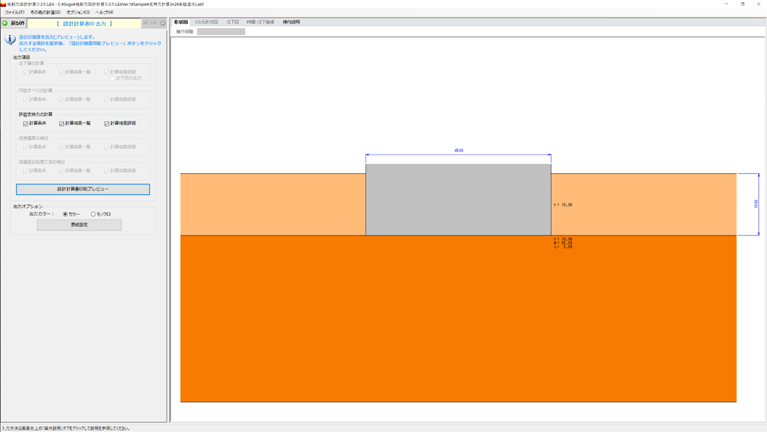Toggle 計算条件 under 沈下量の計算
Image resolution: width=767 pixels, height=432 pixels.
pyautogui.click(x=34, y=72)
